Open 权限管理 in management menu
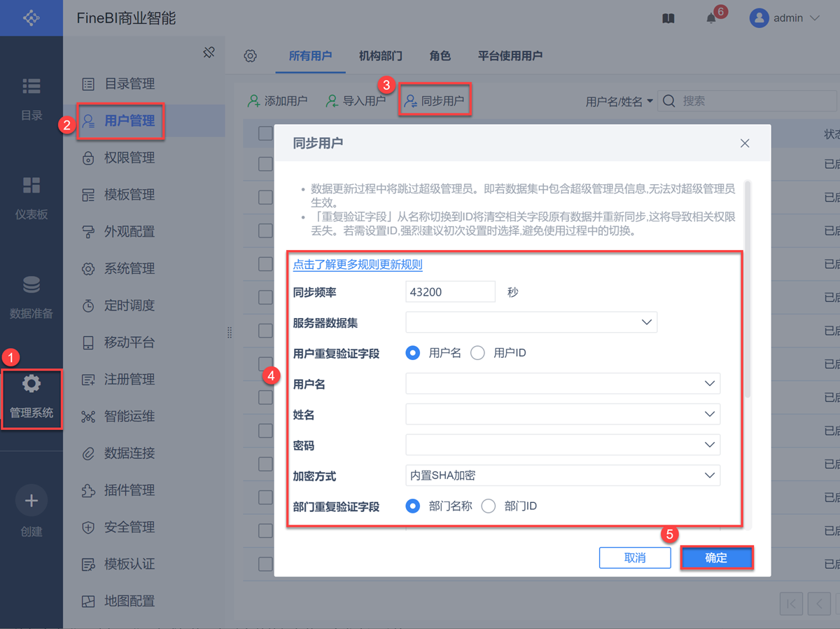 [x=143, y=158]
